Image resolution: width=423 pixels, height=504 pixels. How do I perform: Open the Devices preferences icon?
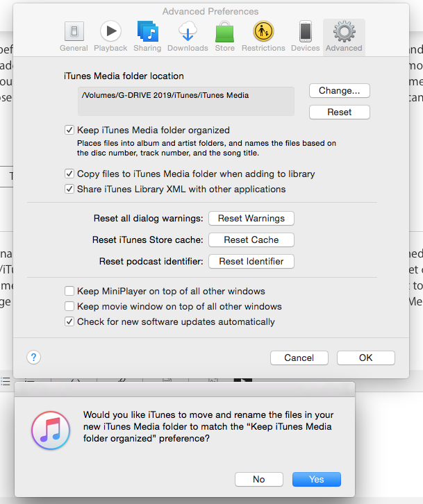pos(305,31)
